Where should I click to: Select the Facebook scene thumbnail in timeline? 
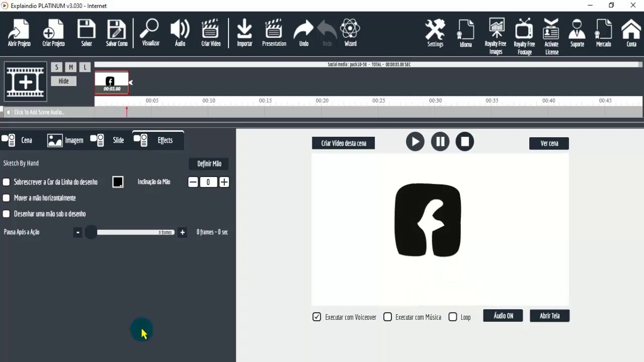(x=111, y=82)
